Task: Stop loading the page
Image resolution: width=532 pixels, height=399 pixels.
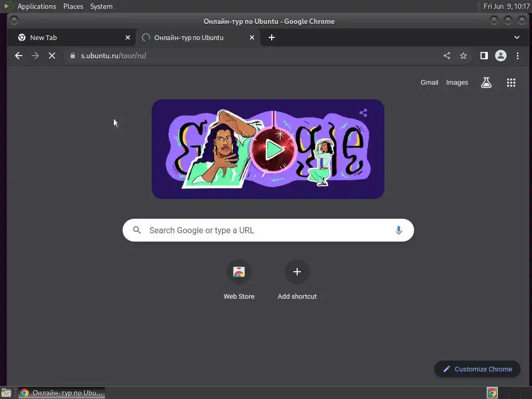Action: [x=52, y=56]
